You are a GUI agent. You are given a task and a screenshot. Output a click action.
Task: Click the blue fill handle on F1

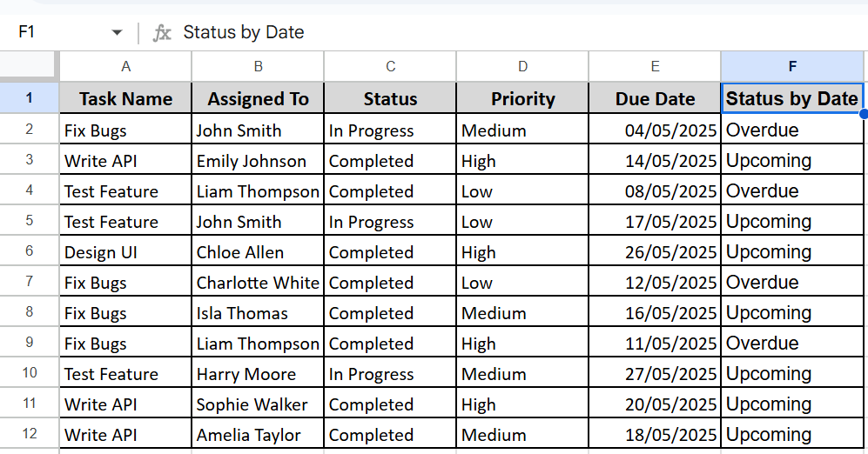point(864,113)
